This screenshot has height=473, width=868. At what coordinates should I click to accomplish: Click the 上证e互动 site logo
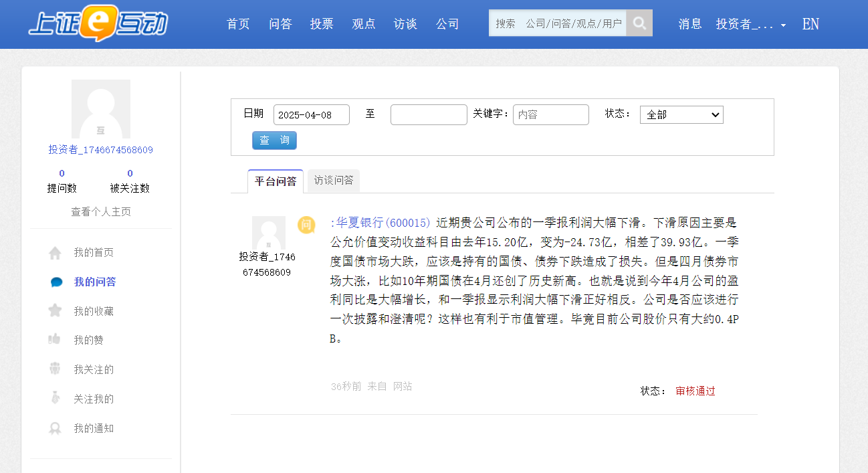click(98, 23)
